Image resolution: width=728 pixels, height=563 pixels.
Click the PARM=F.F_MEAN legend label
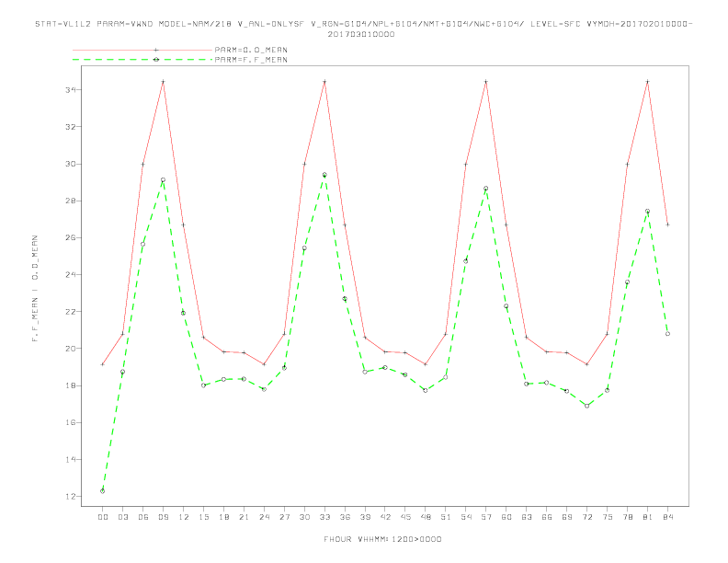[251, 60]
